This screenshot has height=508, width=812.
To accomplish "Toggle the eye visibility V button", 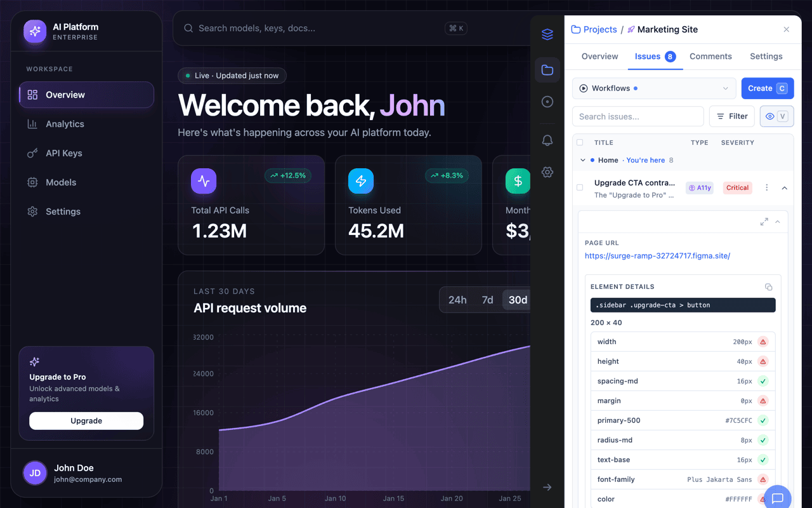I will click(776, 116).
